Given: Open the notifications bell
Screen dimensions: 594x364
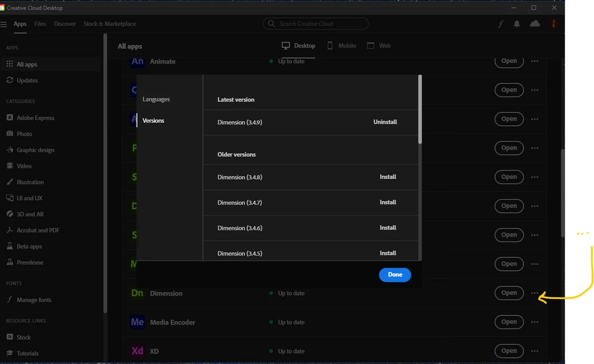Looking at the screenshot, I should [x=517, y=24].
